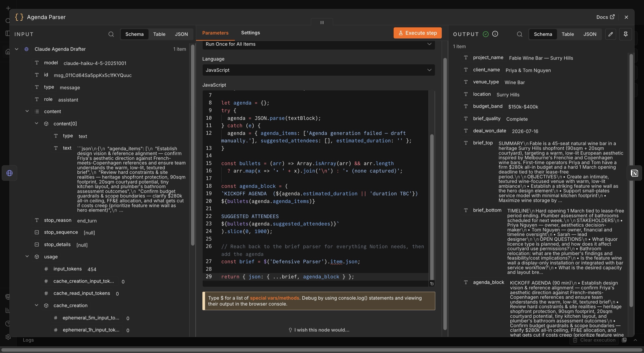Viewport: 644px width, 353px height.
Task: Switch OUTPUT view to JSON
Action: (x=590, y=34)
